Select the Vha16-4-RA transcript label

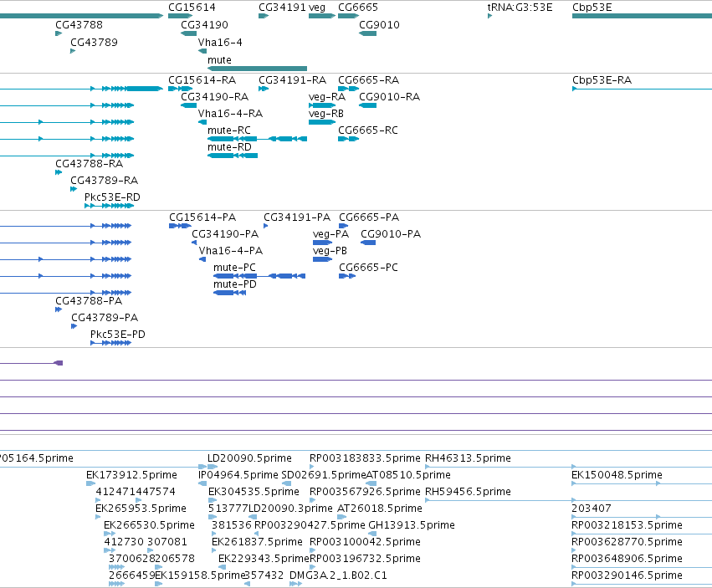(x=230, y=114)
